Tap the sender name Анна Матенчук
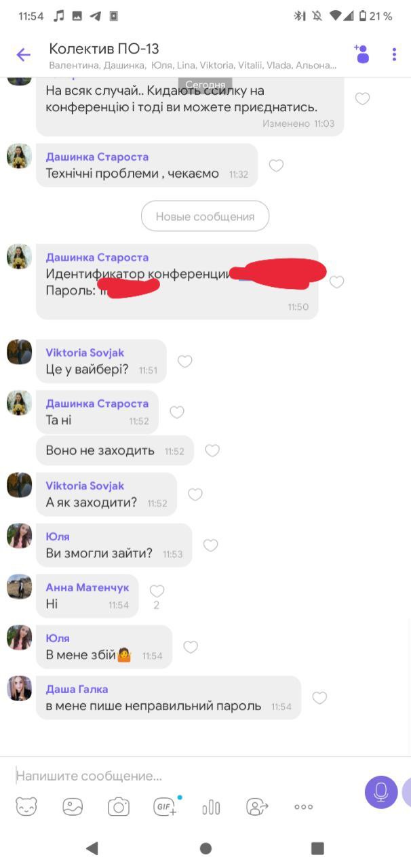Screen dimensions: 411x868 tap(87, 587)
